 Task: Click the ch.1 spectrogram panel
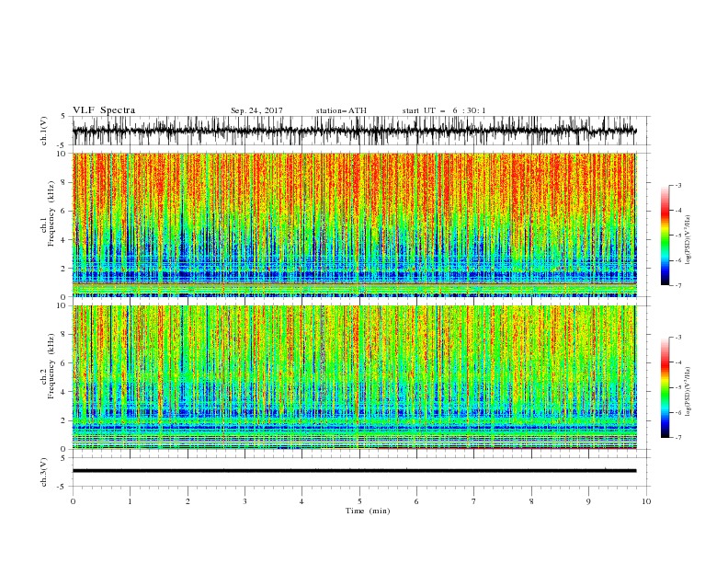coord(355,224)
